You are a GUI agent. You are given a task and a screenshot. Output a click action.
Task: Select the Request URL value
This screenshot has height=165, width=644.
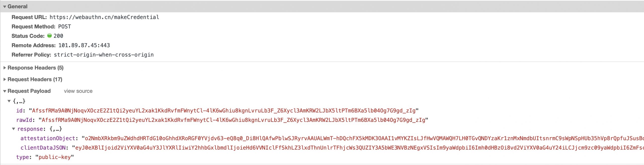(x=104, y=17)
